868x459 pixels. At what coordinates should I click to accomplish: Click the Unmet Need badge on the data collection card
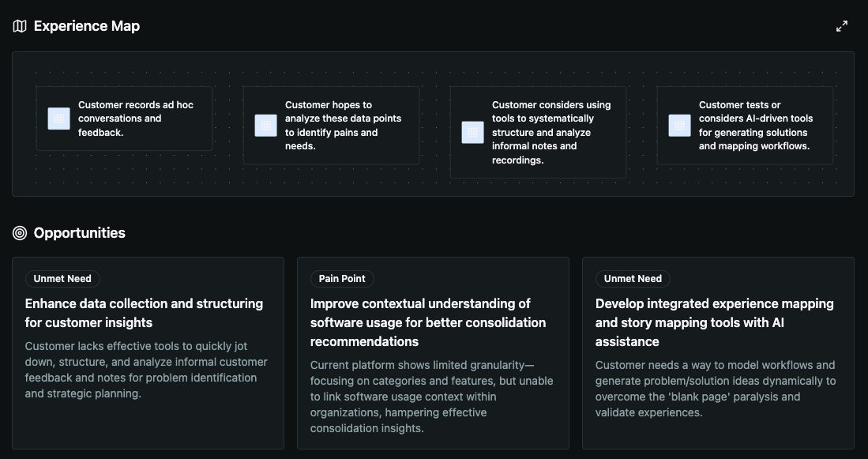62,278
